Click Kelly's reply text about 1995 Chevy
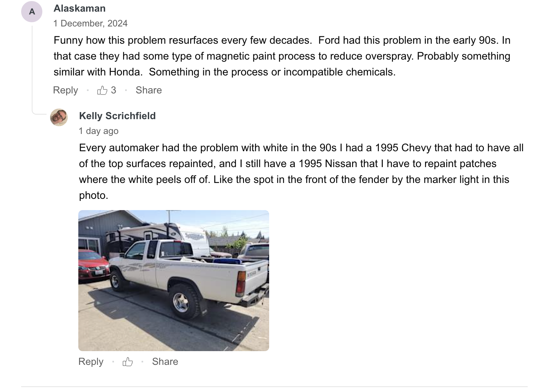551x392 pixels. 301,171
